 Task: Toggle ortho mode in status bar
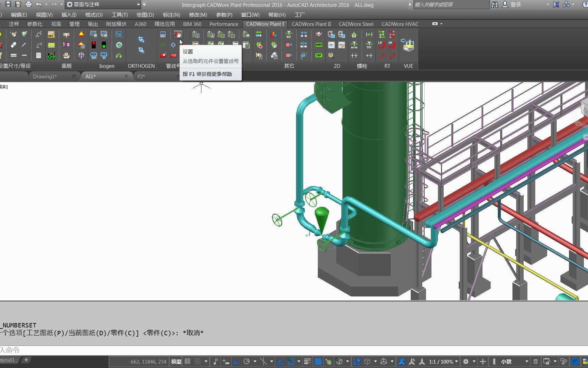pos(236,362)
